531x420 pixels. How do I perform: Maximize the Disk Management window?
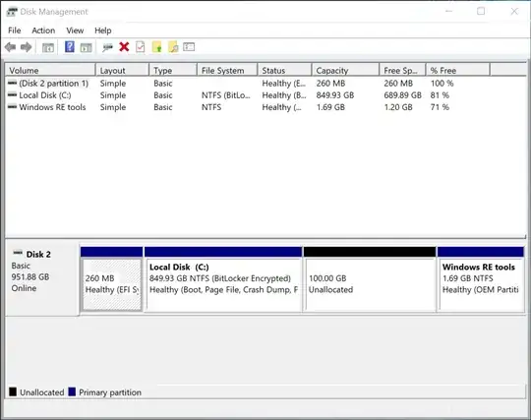coord(481,11)
